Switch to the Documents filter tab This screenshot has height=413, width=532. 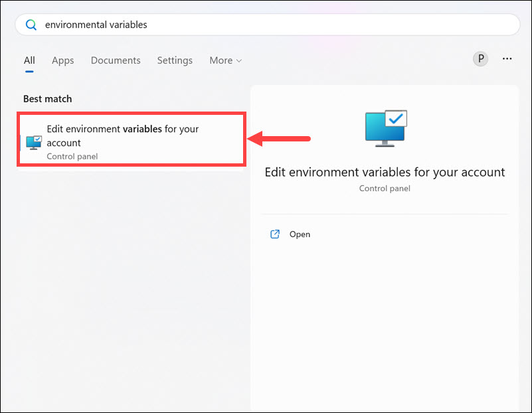(x=116, y=60)
